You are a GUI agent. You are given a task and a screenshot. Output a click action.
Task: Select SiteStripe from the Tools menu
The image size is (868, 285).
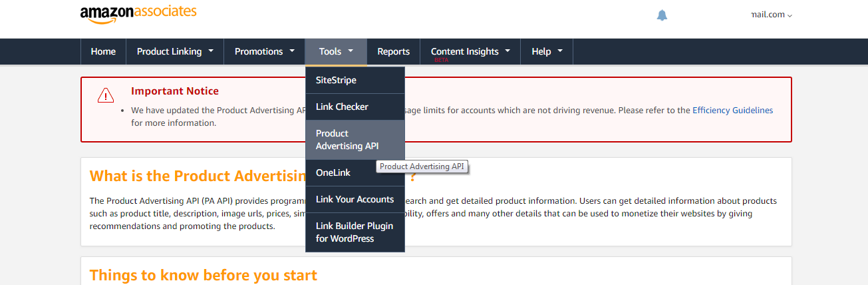click(355, 80)
